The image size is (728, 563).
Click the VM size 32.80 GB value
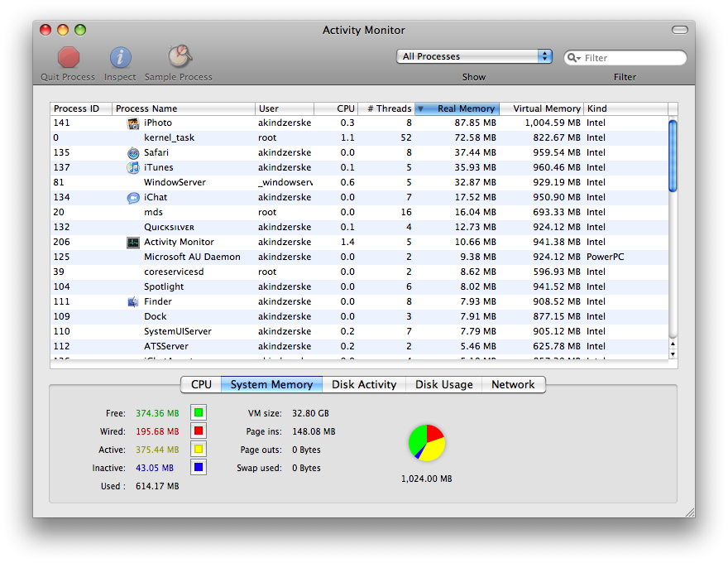click(x=310, y=413)
